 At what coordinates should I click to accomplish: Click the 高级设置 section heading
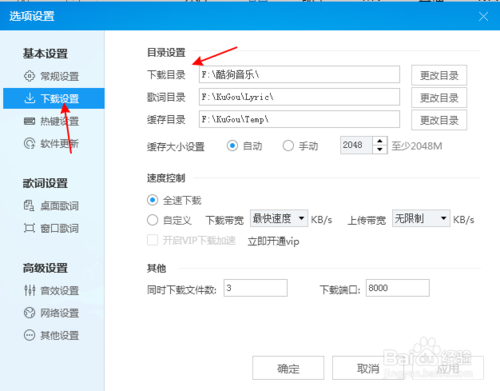45,268
